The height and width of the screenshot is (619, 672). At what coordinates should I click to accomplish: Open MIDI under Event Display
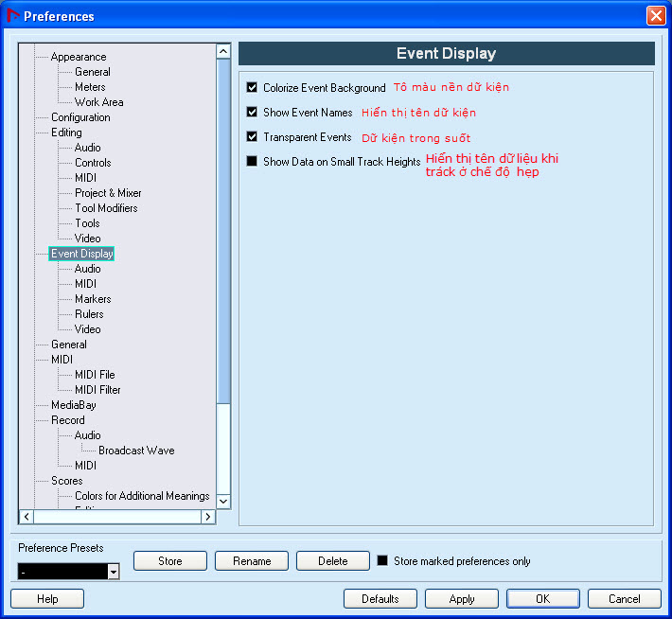[86, 284]
